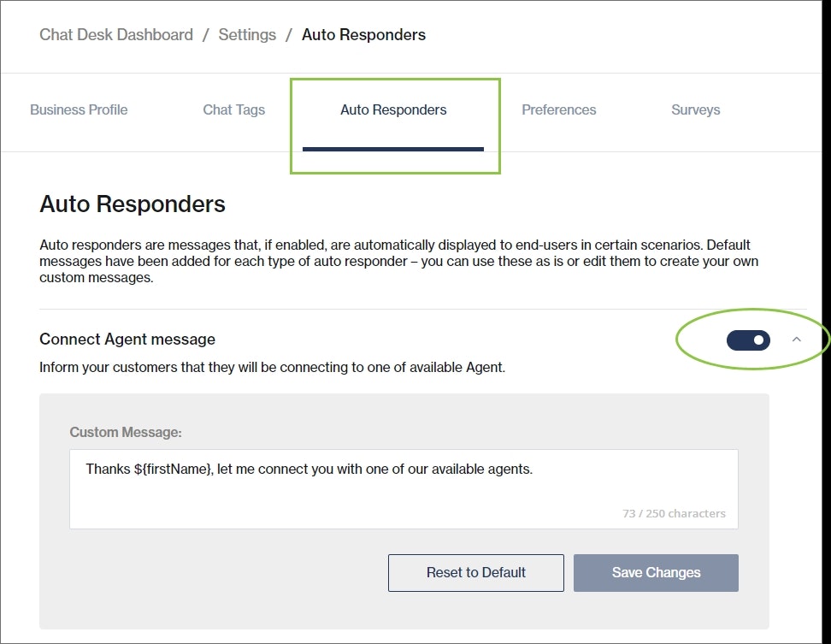
Task: Open the Business Profile tab
Action: click(x=79, y=109)
